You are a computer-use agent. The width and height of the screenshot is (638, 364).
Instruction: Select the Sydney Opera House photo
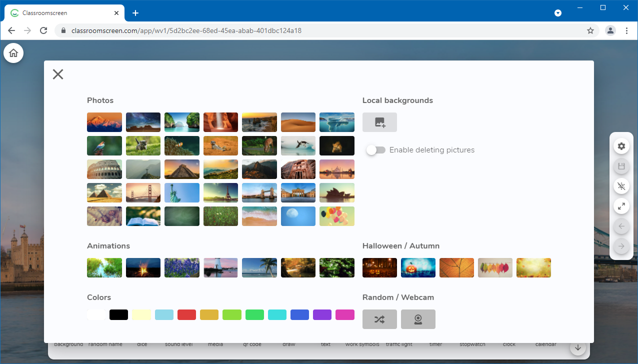click(x=337, y=193)
